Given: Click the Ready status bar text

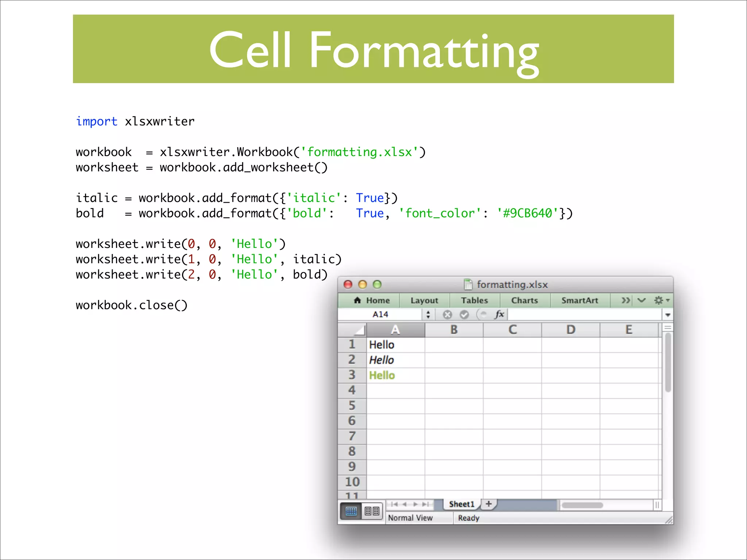Looking at the screenshot, I should [468, 518].
